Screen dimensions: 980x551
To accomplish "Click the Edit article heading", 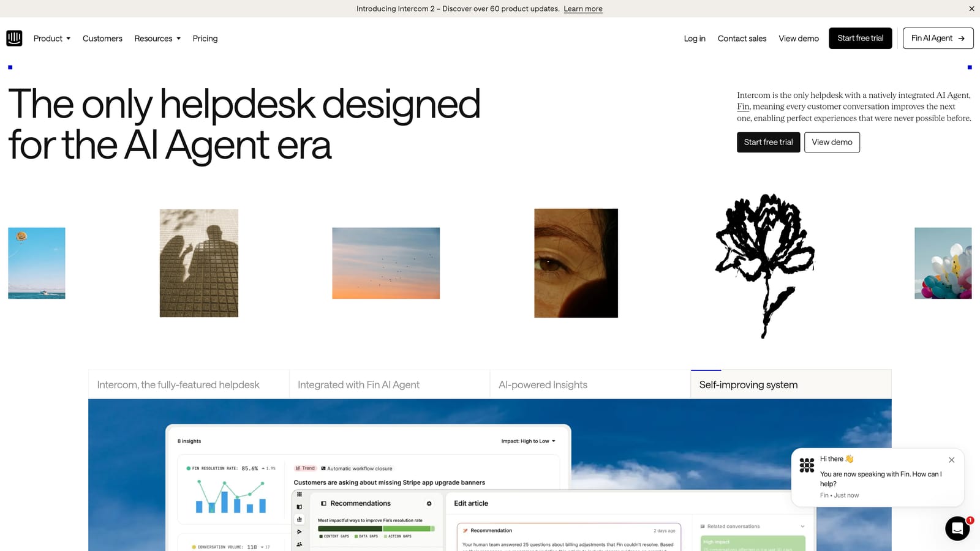I will (471, 503).
